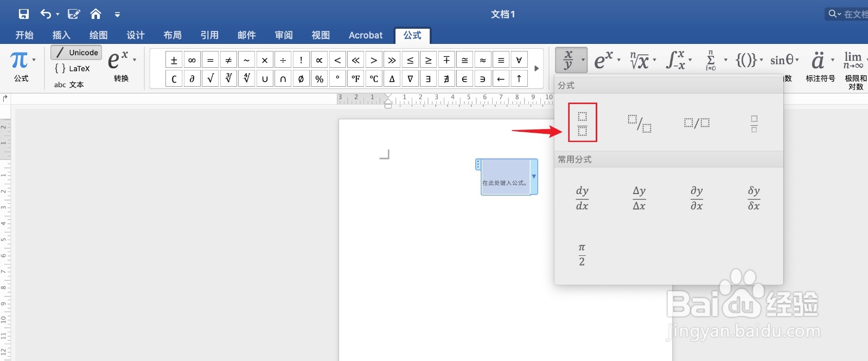
Task: Switch to the 设计 tab
Action: pyautogui.click(x=136, y=35)
